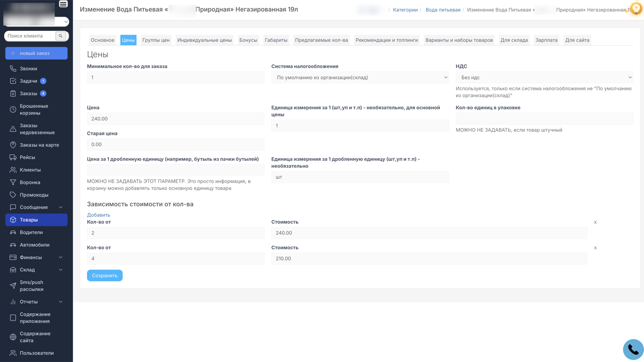Image resolution: width=644 pixels, height=362 pixels.
Task: Open Звонки via phone icon
Action: click(13, 69)
